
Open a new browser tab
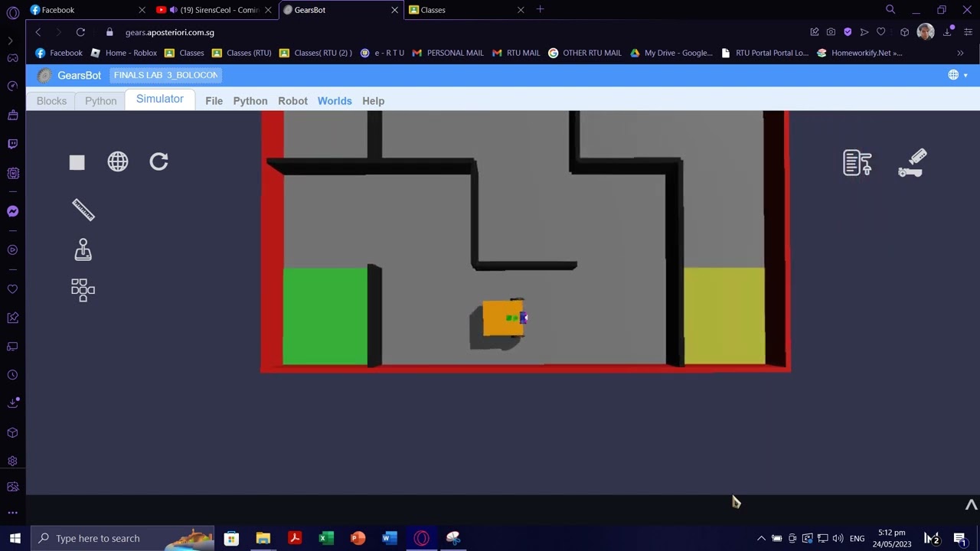coord(540,9)
